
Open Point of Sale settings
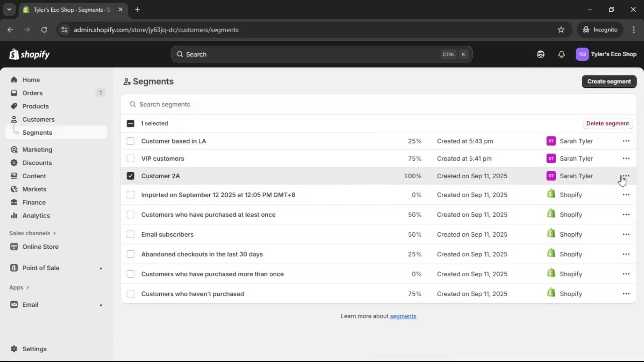tap(40, 268)
